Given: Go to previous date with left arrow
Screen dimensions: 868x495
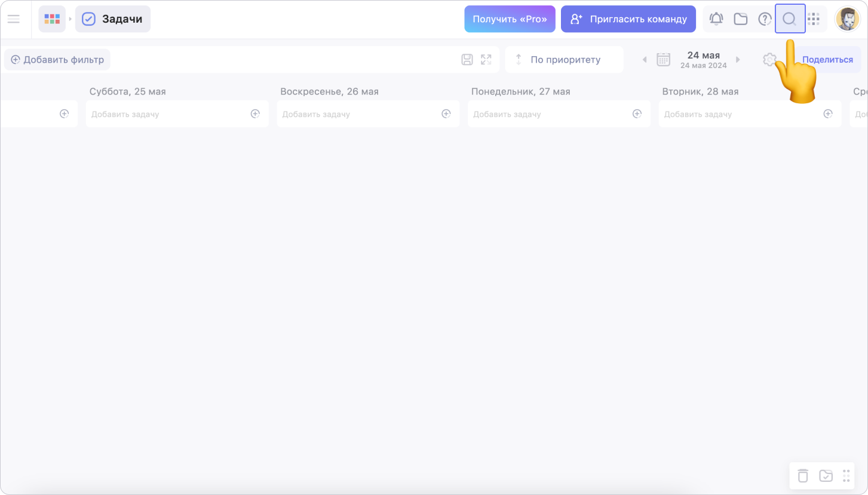Looking at the screenshot, I should click(644, 60).
